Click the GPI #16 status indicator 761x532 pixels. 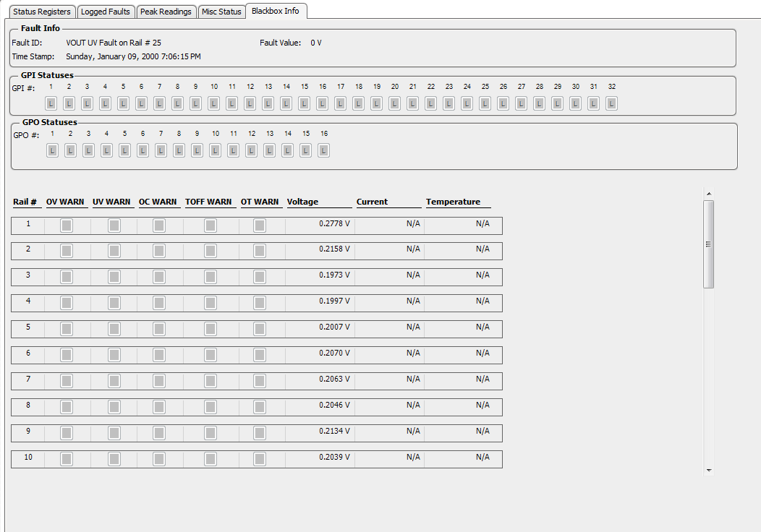pos(322,103)
